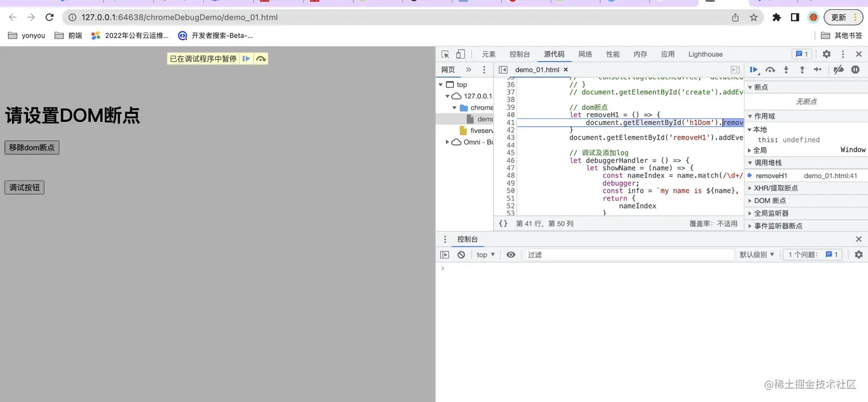This screenshot has height=402, width=868.
Task: Resume script execution in the debugger toolbar
Action: point(754,69)
